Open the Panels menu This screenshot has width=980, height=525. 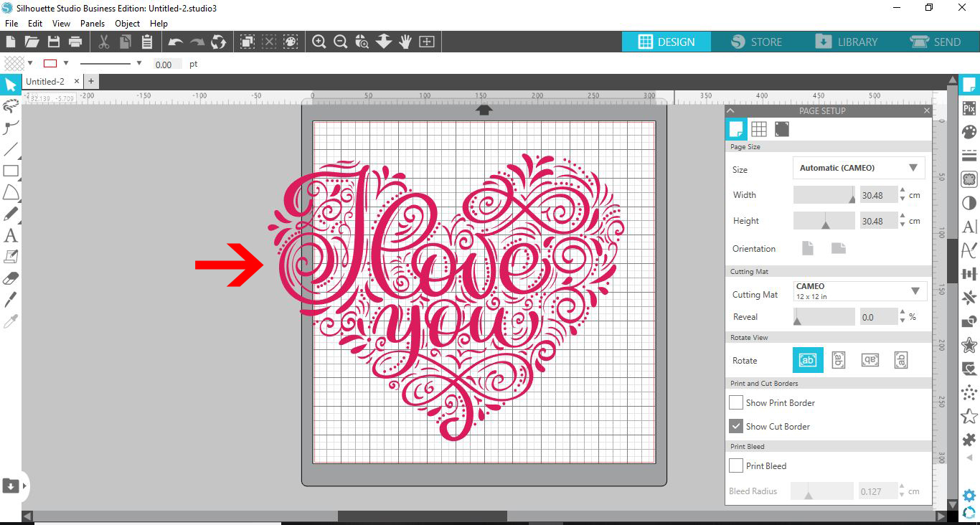93,23
